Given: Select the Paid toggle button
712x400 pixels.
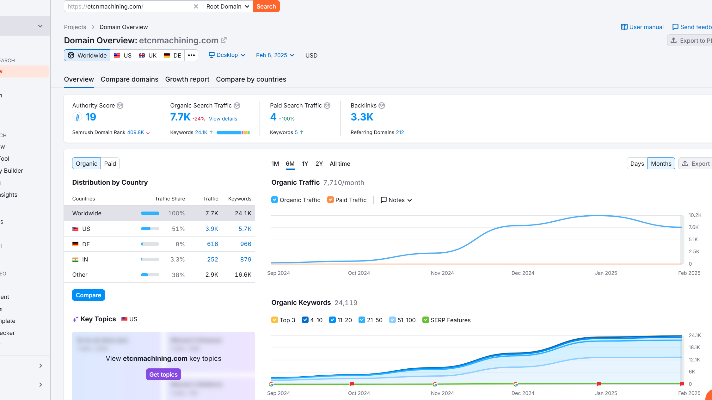Looking at the screenshot, I should point(110,163).
